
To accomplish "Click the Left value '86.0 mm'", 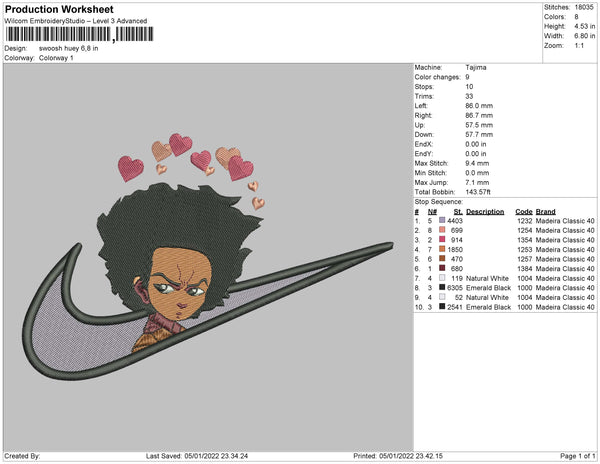I will pyautogui.click(x=479, y=106).
